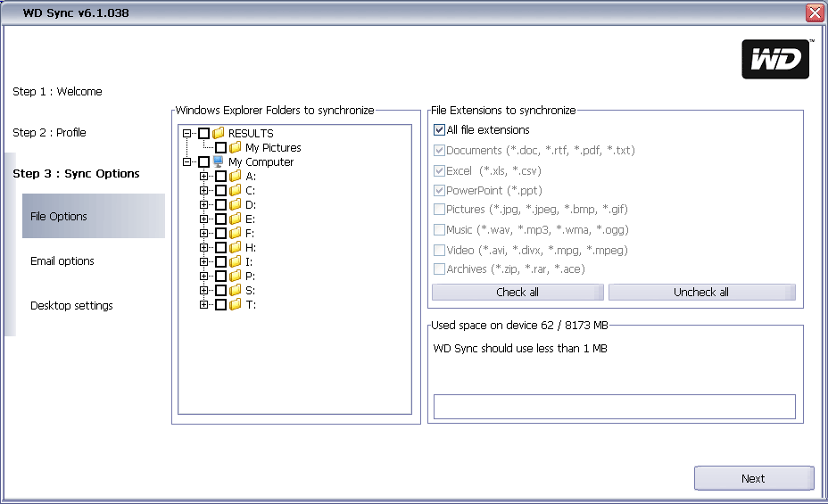Click the D: drive folder icon
Viewport: 828px width, 504px height.
tap(235, 203)
